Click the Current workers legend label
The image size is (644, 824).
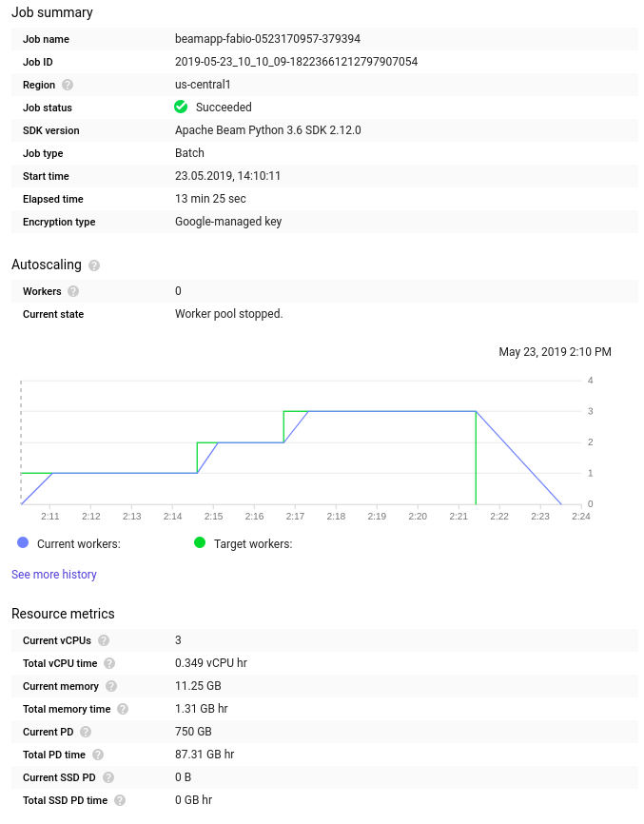click(79, 544)
